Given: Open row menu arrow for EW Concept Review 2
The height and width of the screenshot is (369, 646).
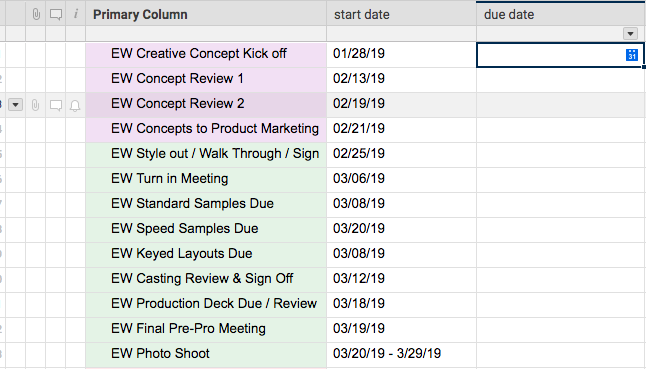Looking at the screenshot, I should (x=16, y=105).
